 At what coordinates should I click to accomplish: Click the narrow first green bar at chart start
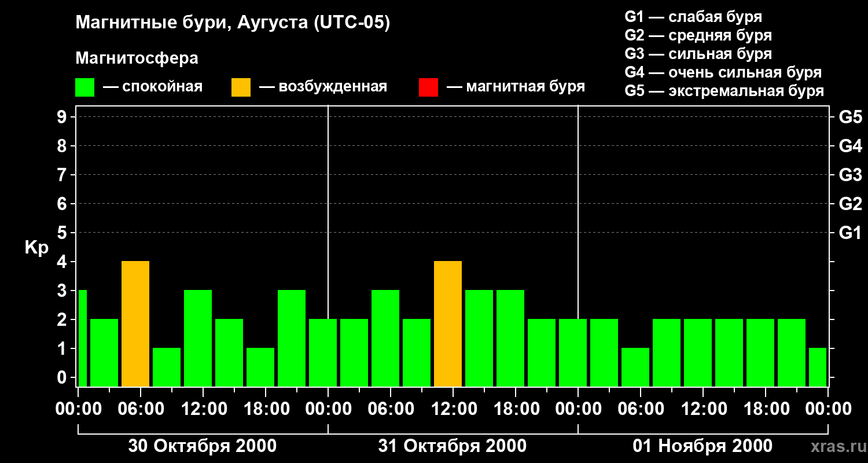point(82,338)
